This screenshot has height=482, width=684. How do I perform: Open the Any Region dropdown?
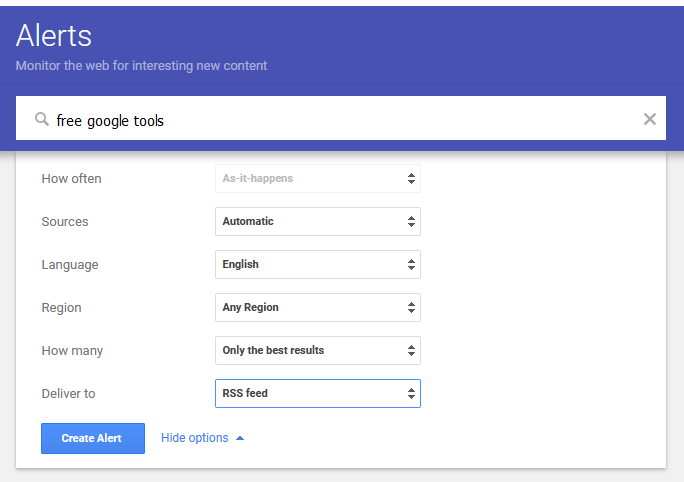318,308
